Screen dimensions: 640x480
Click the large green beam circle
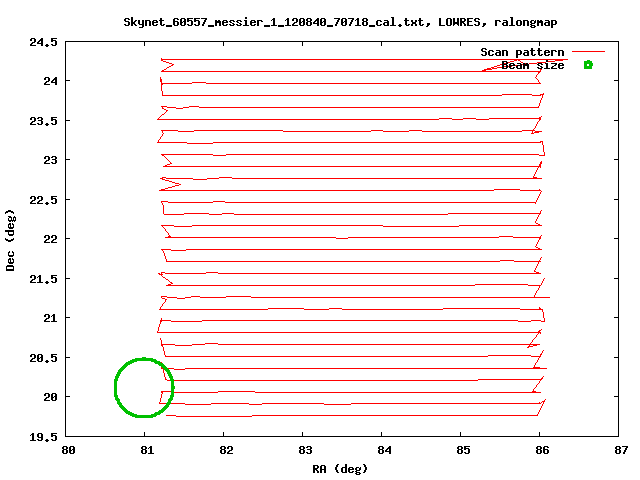(144, 387)
